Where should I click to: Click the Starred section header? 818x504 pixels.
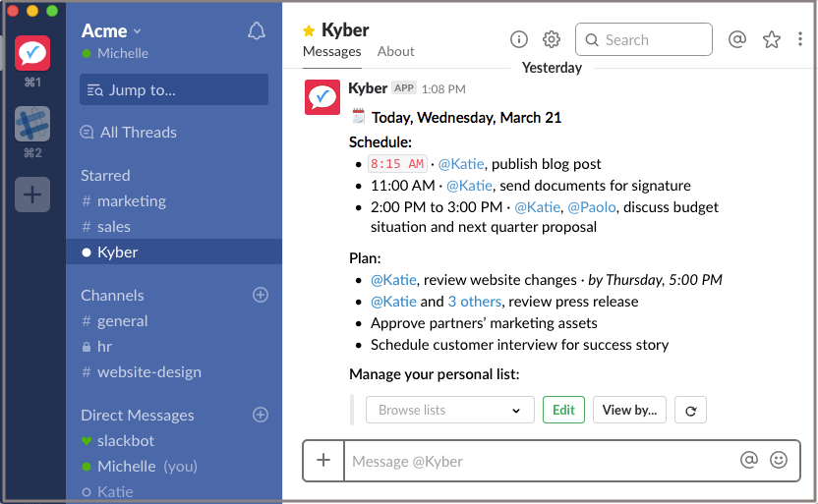(105, 176)
